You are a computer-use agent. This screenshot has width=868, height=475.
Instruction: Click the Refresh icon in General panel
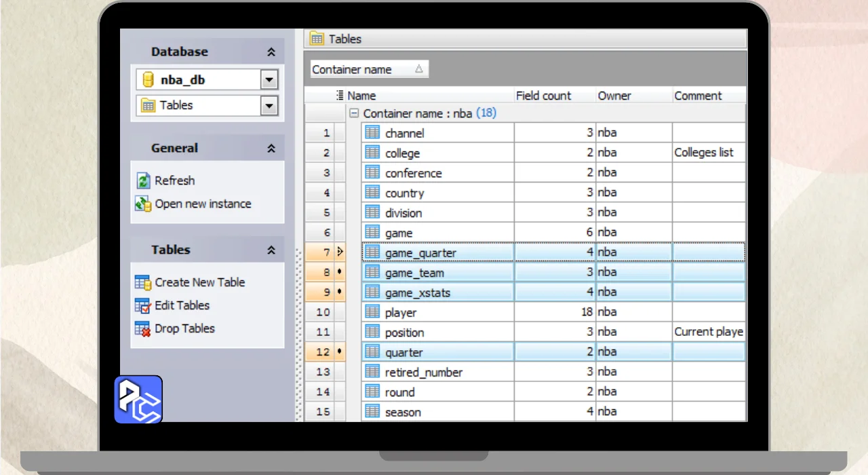point(143,180)
